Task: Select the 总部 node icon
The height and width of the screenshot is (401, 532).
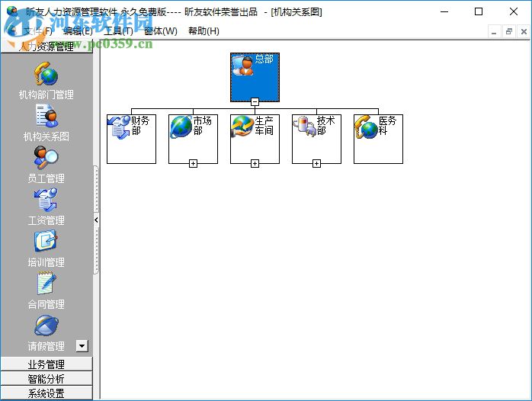Action: 243,65
